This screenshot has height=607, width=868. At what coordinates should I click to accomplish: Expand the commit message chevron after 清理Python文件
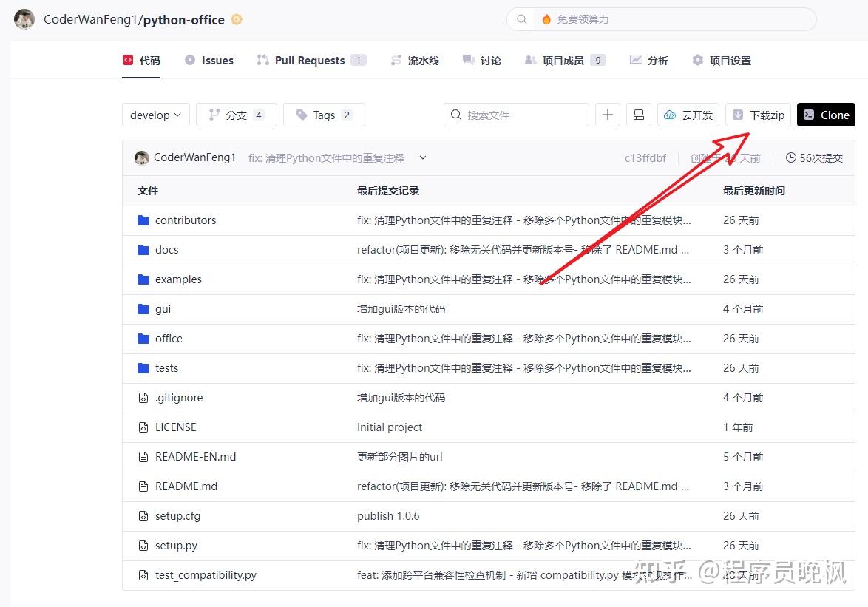point(422,157)
